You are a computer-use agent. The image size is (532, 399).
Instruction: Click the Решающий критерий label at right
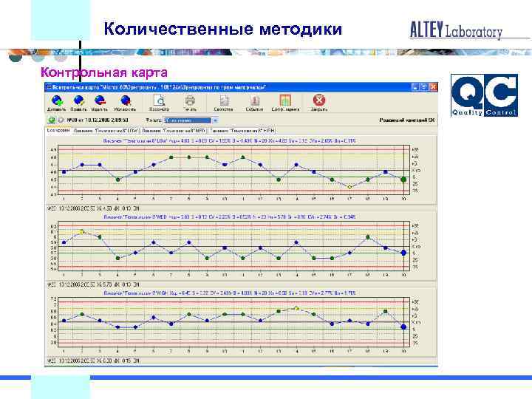pyautogui.click(x=407, y=120)
